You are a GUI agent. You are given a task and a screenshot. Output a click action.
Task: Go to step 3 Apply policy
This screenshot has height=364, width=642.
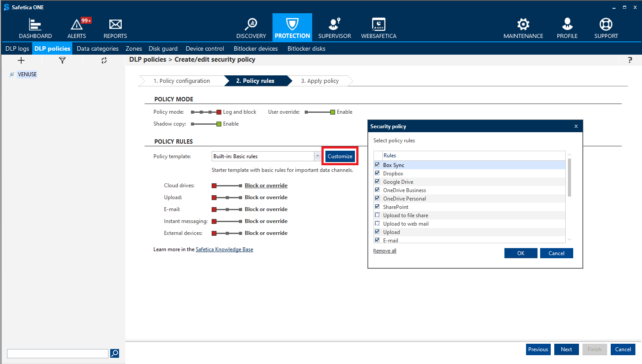[x=320, y=81]
